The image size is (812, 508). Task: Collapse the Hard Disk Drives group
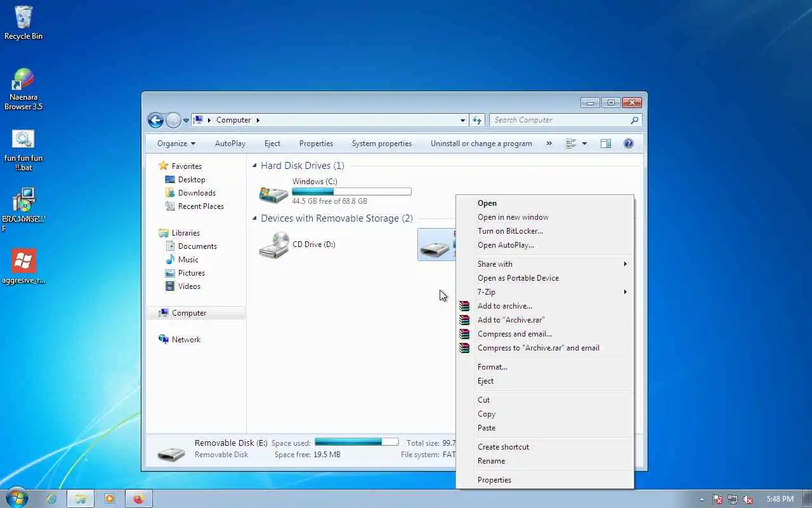click(x=255, y=166)
